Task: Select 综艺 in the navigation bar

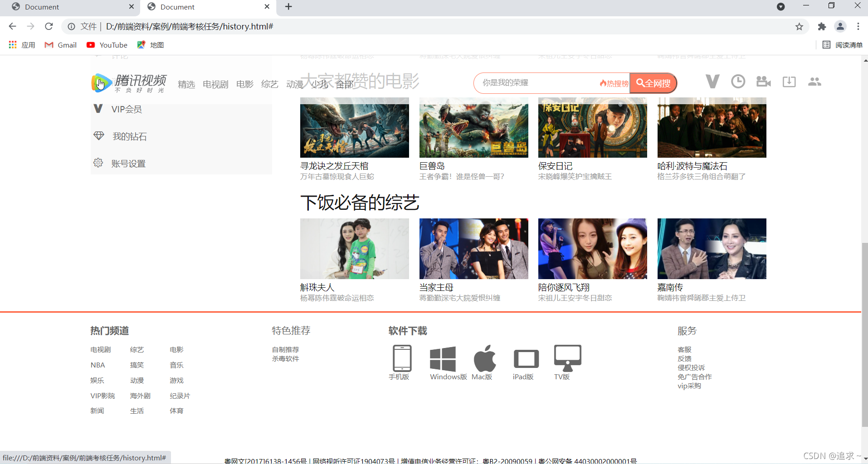Action: click(270, 84)
